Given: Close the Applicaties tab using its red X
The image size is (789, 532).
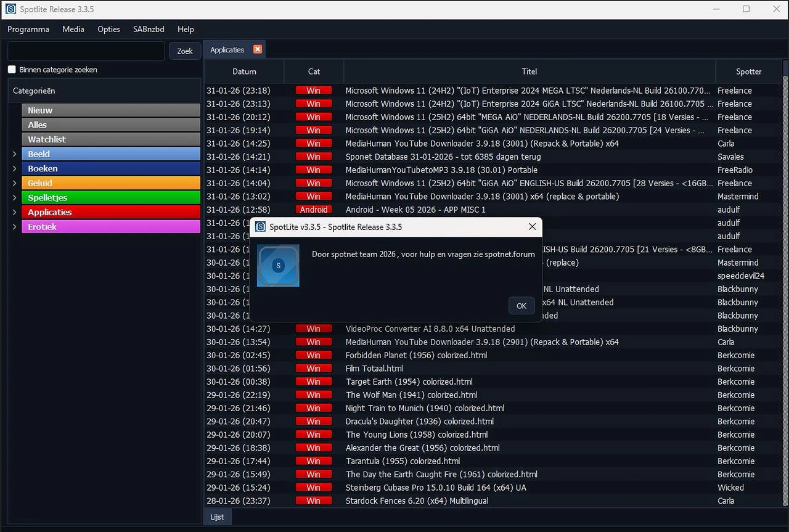Looking at the screenshot, I should tap(257, 49).
